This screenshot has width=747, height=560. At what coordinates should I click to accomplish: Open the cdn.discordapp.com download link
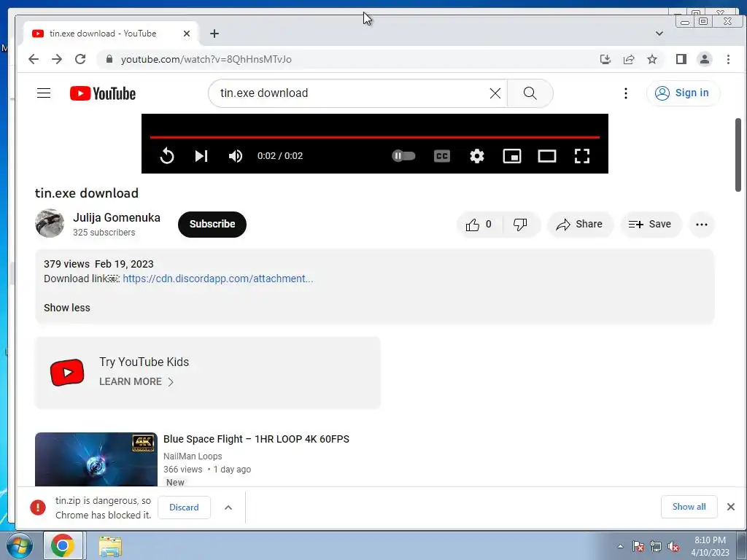[217, 279]
